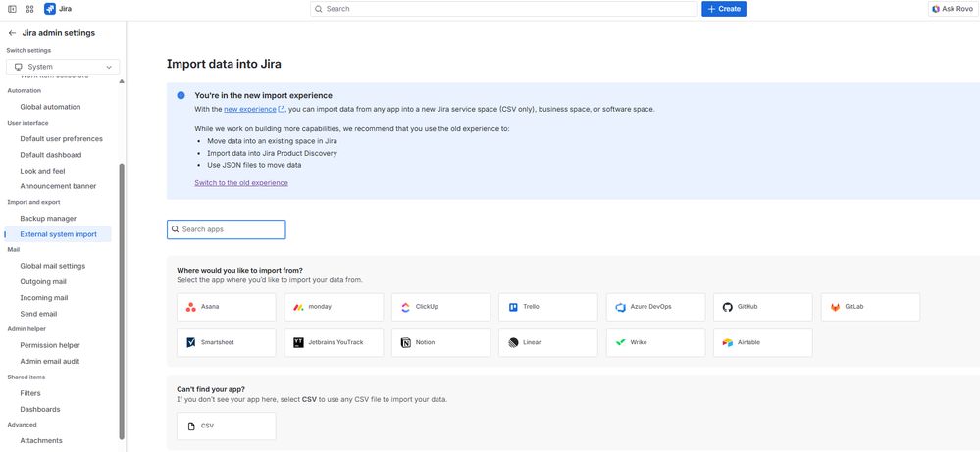
Task: Focus the top Search field
Action: (x=504, y=9)
